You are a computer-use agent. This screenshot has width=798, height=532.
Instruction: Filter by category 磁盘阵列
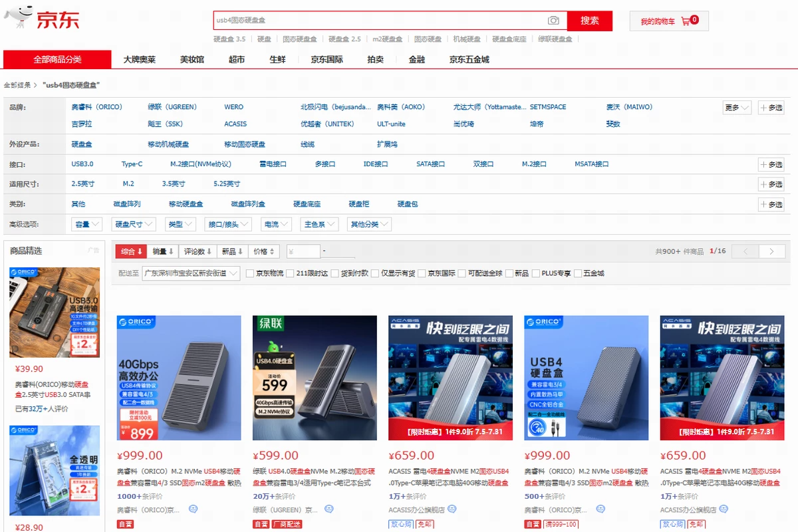click(127, 204)
